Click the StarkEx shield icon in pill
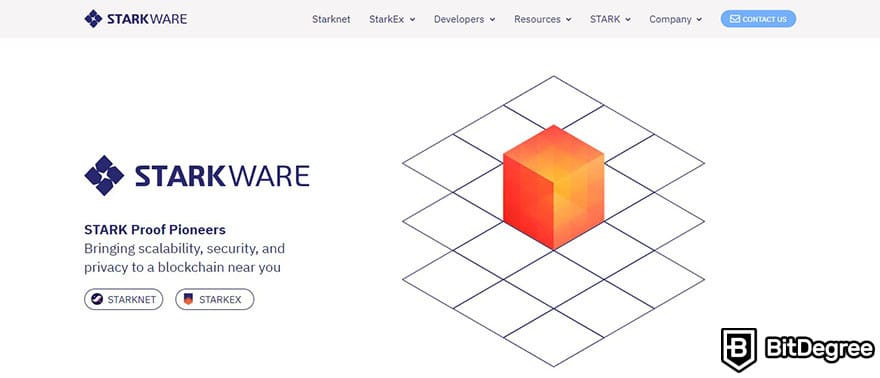Screen dimensions: 880x378 188,299
